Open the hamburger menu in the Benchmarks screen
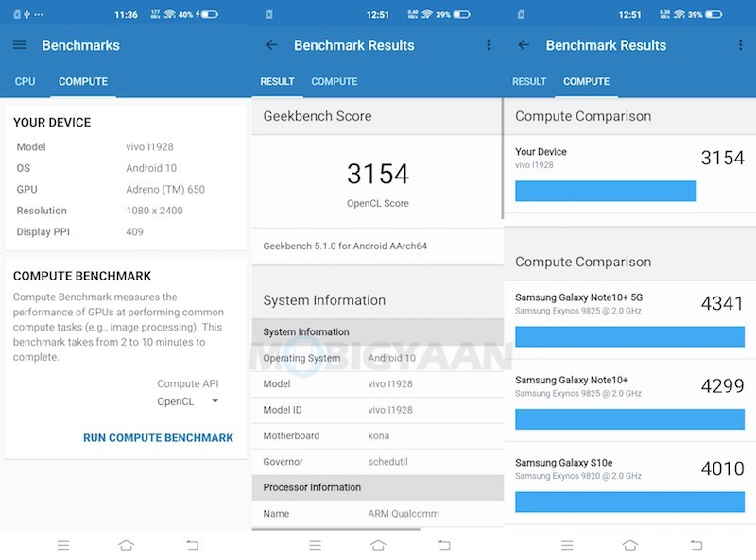This screenshot has width=756, height=560. pos(20,44)
